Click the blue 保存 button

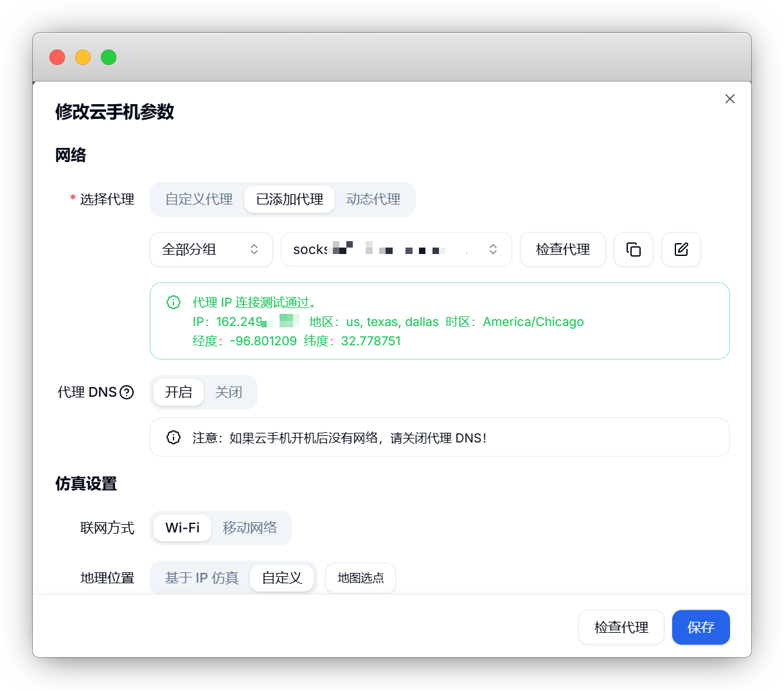pos(700,627)
